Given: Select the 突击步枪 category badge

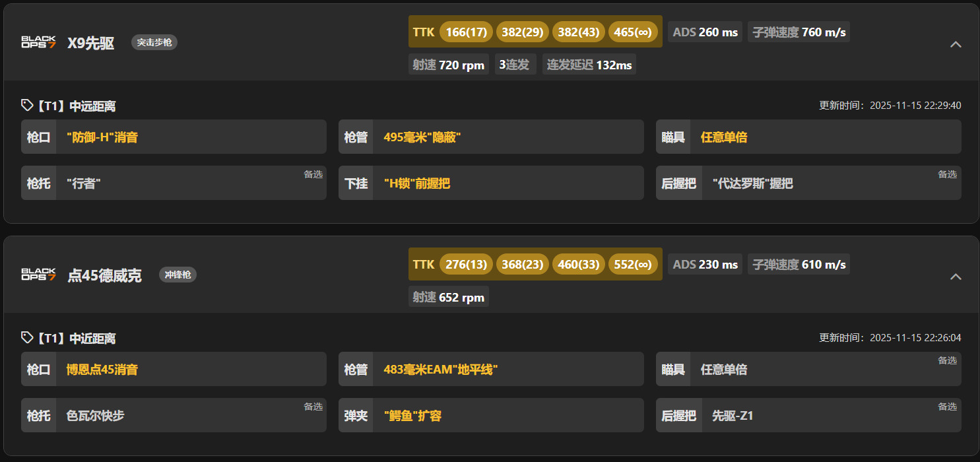Looking at the screenshot, I should (x=154, y=43).
